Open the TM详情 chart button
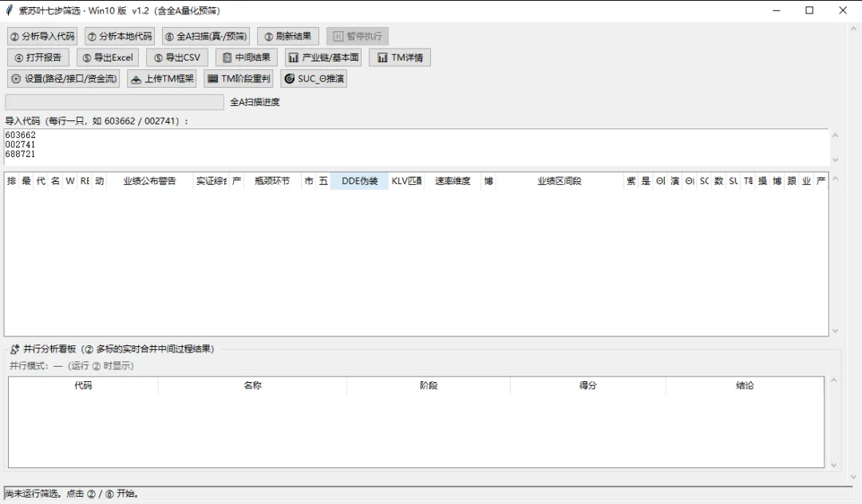This screenshot has height=504, width=862. pyautogui.click(x=400, y=57)
